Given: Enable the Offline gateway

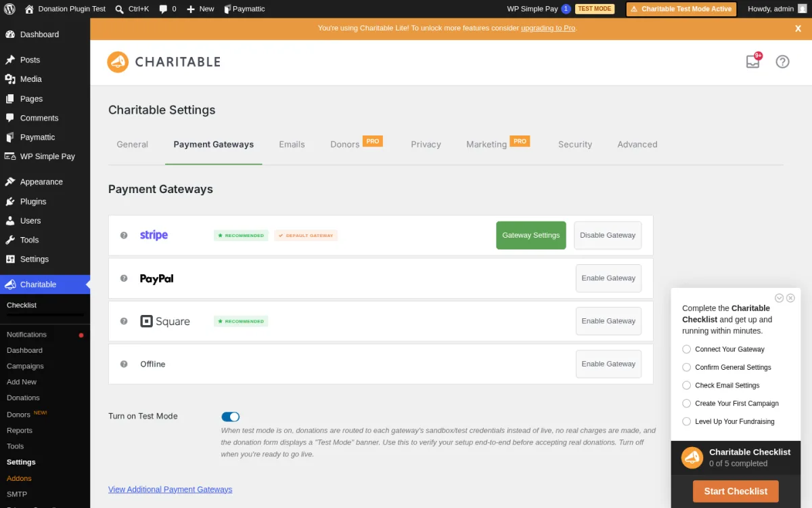Looking at the screenshot, I should coord(608,364).
